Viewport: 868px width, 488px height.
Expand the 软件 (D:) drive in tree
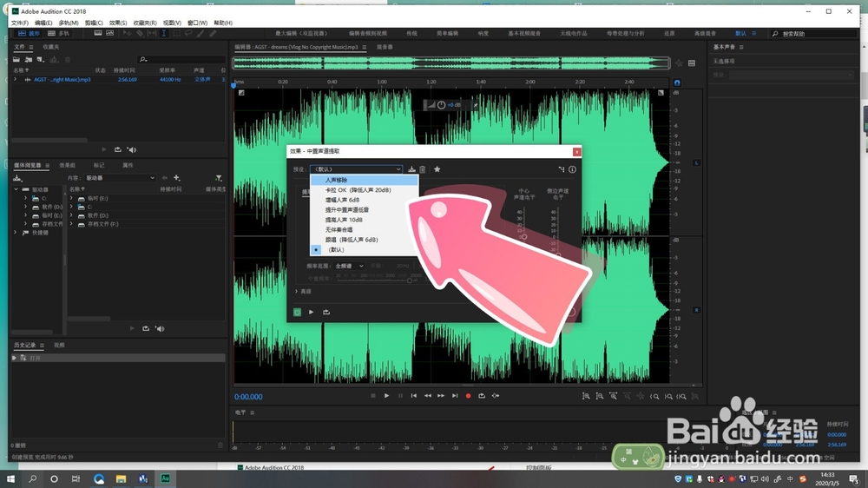point(25,207)
